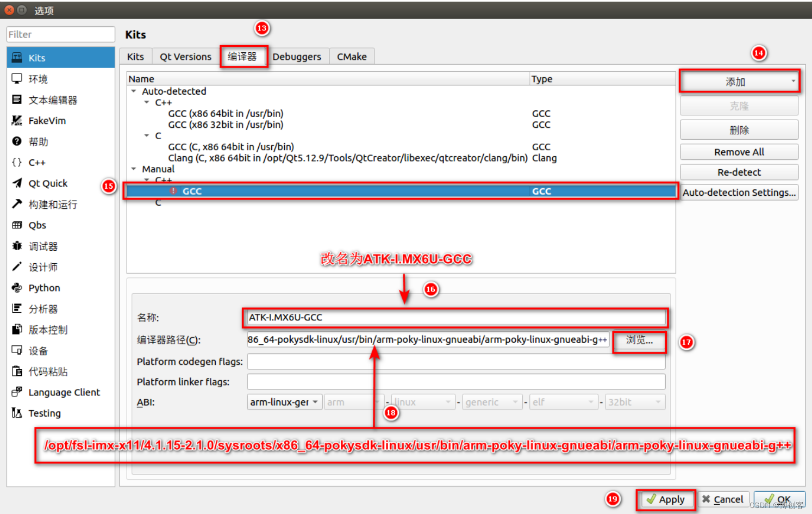Open the 设计师 (Designer) settings
Image resolution: width=812 pixels, height=514 pixels.
coord(43,267)
